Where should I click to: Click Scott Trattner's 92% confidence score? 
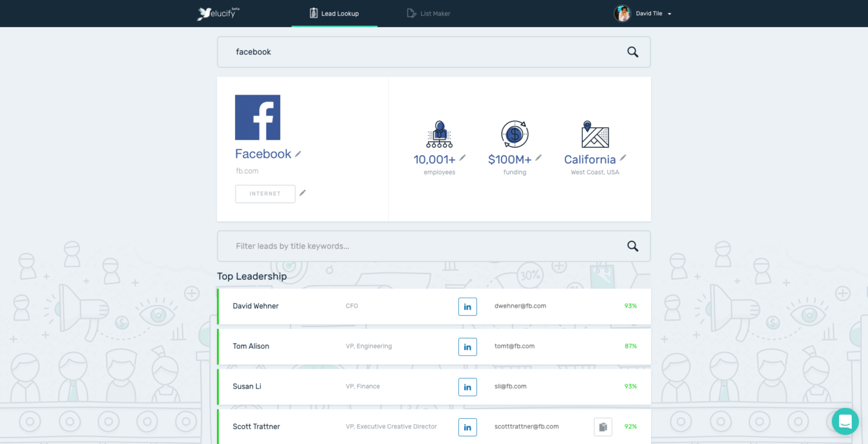point(631,427)
